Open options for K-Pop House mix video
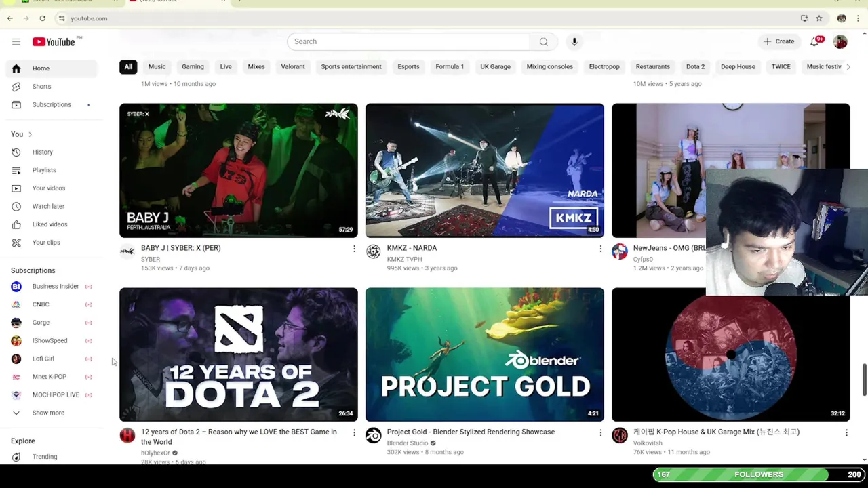The width and height of the screenshot is (868, 488). [846, 432]
